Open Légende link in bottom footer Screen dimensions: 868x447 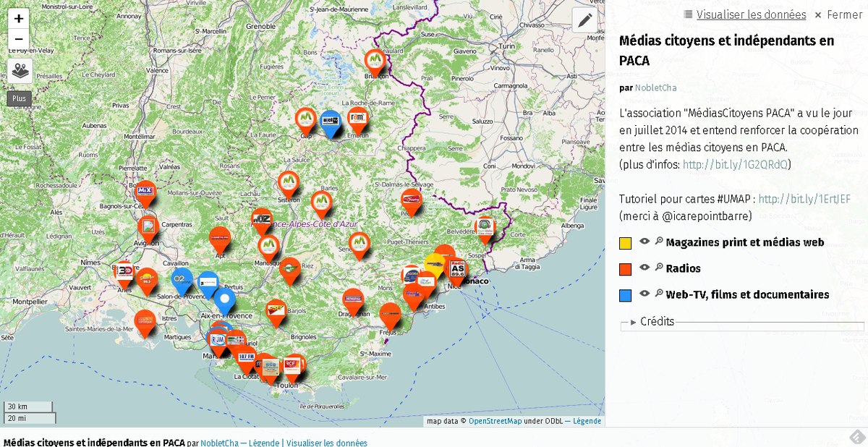click(264, 443)
